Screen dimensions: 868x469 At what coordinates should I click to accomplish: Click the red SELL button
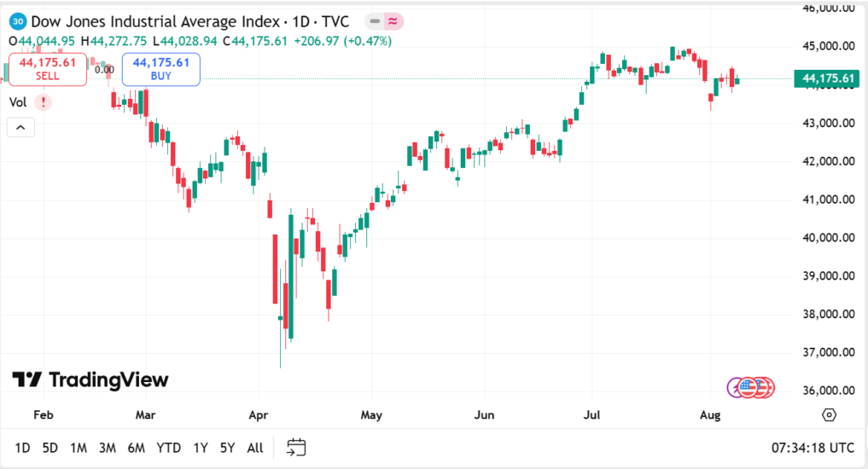tap(48, 69)
